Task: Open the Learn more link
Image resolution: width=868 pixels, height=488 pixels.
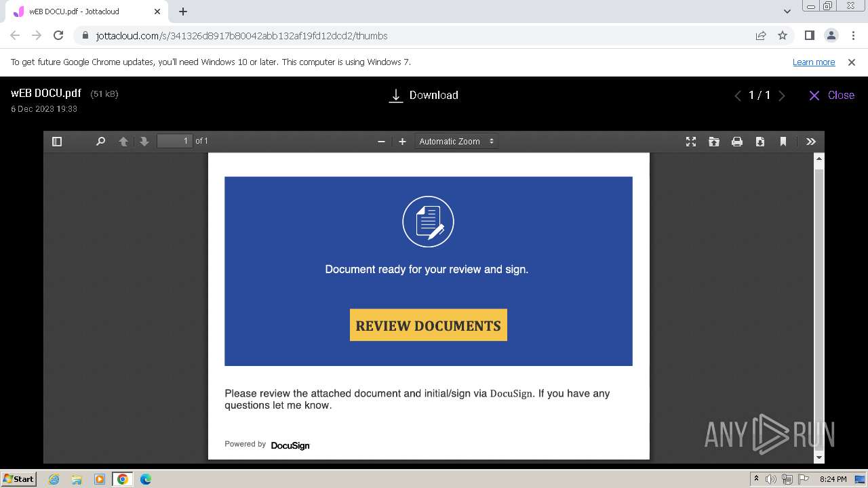Action: point(814,62)
